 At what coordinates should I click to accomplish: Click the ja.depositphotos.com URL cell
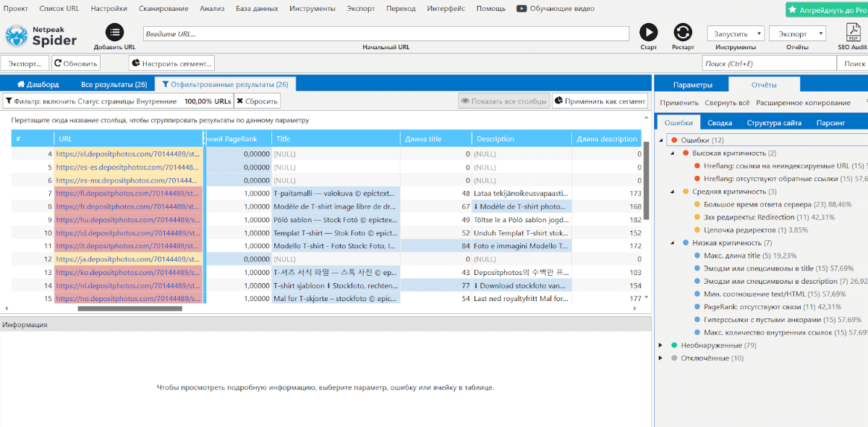(x=129, y=259)
